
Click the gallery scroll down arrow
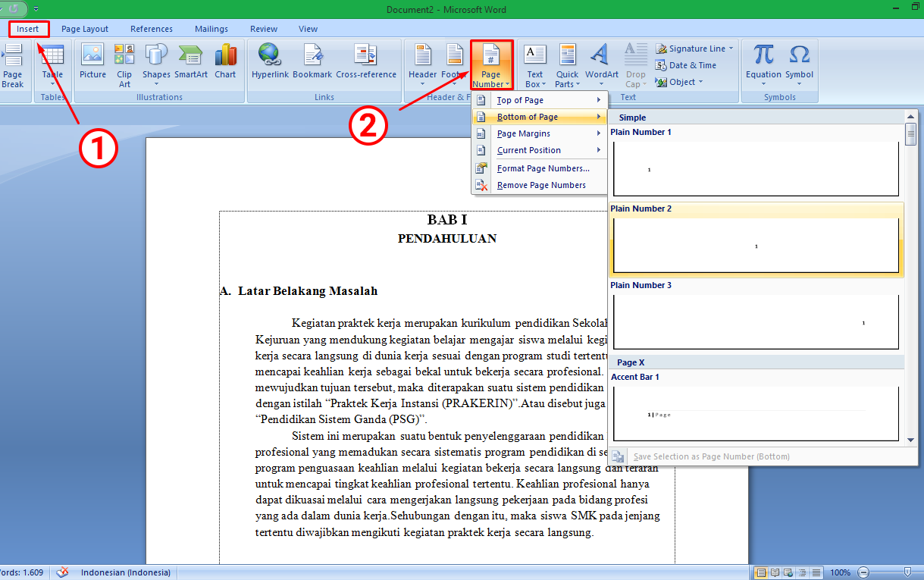911,439
